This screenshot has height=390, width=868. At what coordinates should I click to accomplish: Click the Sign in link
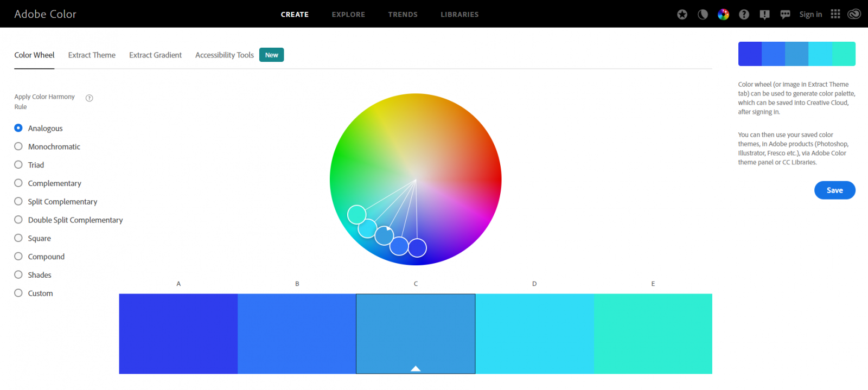click(810, 15)
